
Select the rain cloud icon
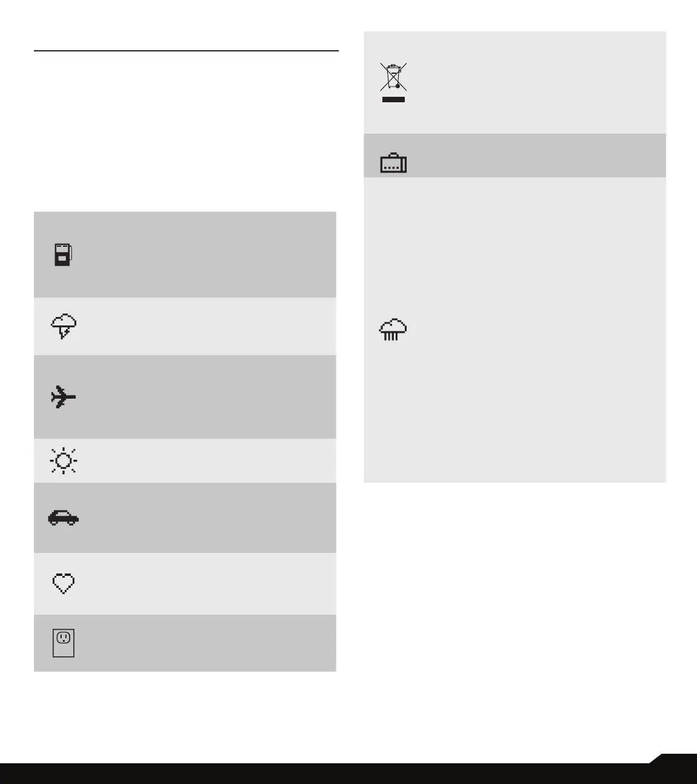(x=393, y=330)
